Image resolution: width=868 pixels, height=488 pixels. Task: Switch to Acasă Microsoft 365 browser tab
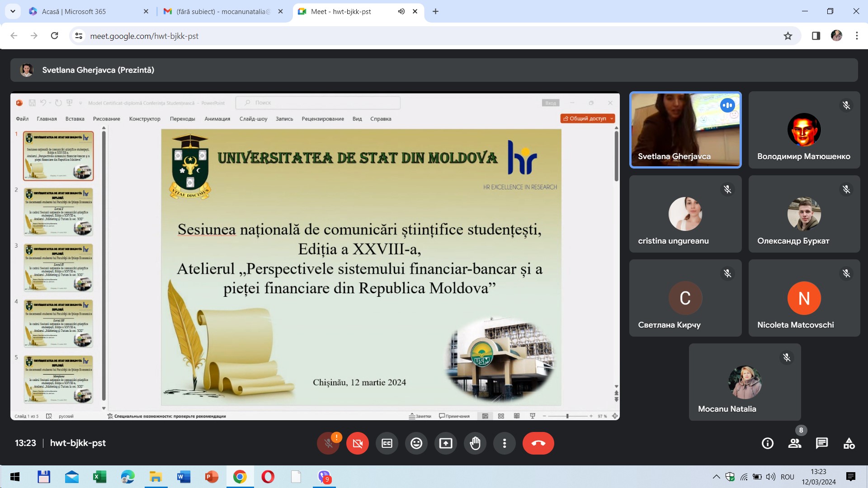click(x=89, y=11)
